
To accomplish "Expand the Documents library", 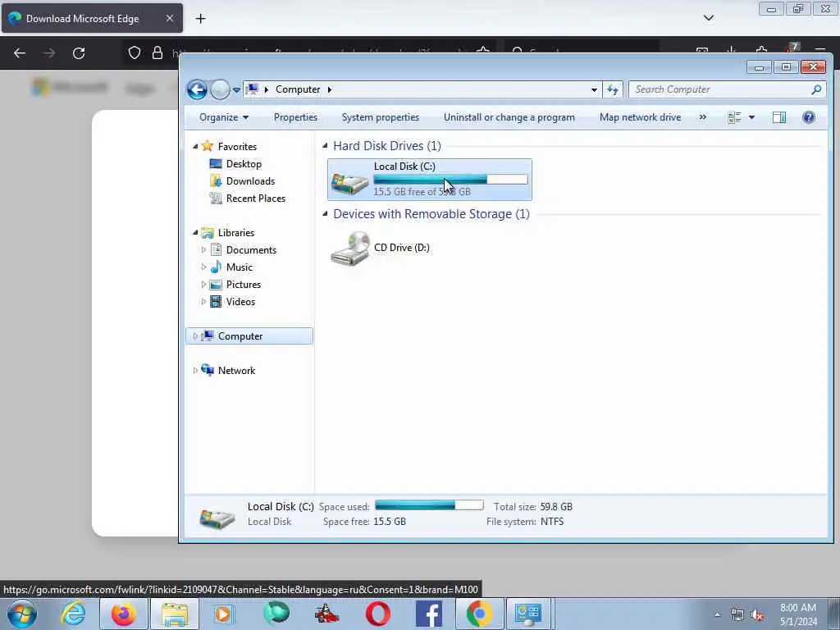I will [203, 249].
